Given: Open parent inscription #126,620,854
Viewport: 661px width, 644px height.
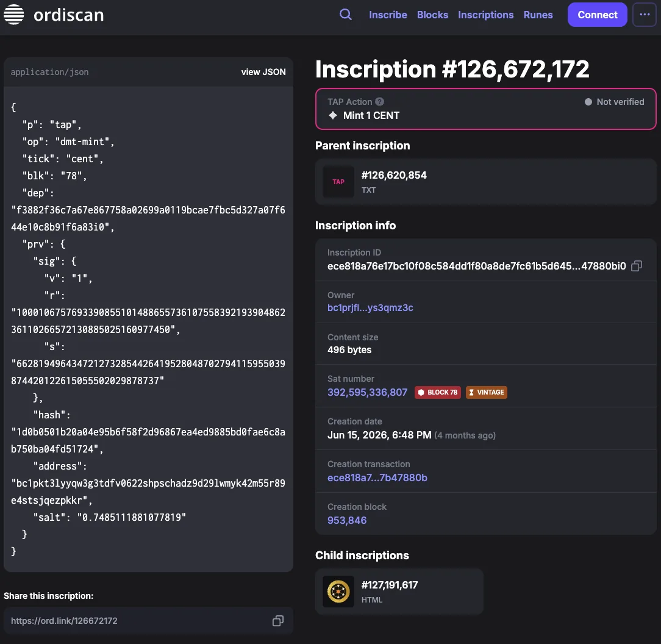Looking at the screenshot, I should click(x=485, y=182).
